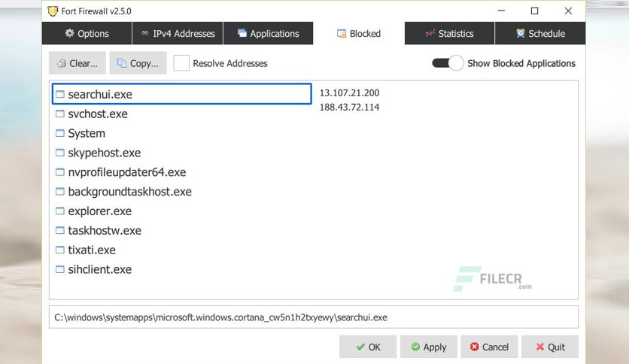Viewport: 629px width, 364px height.
Task: Select the Blocked tab
Action: [x=359, y=33]
